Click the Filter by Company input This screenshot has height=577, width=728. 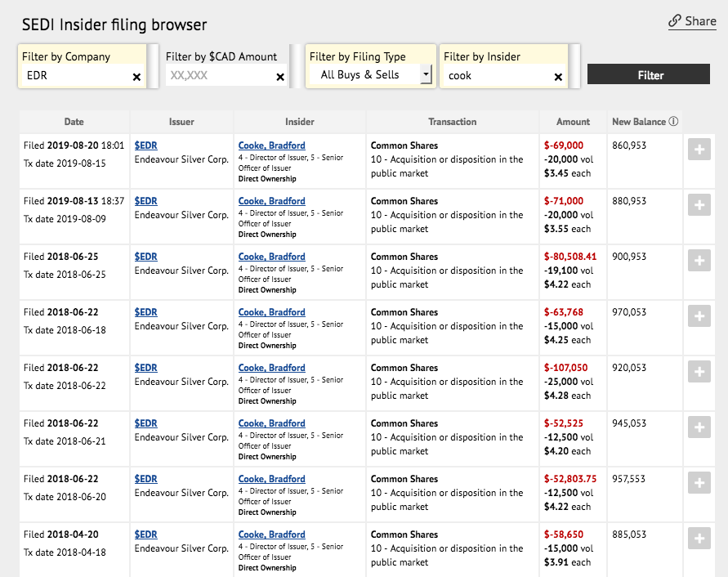coord(75,75)
